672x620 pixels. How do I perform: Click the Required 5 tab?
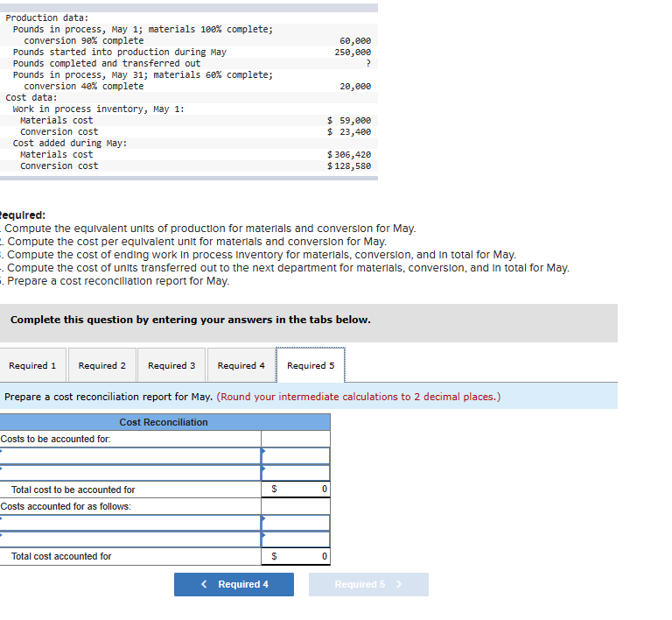[311, 365]
